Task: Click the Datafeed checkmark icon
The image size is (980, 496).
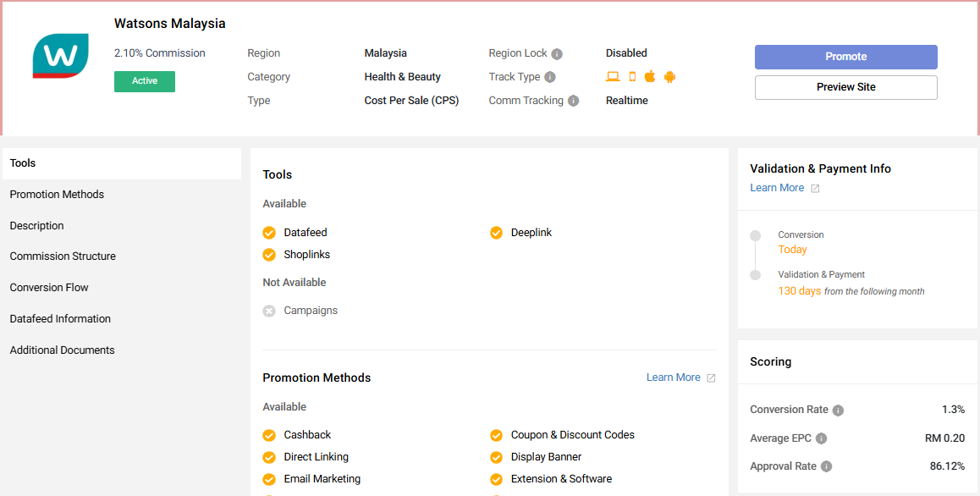Action: [269, 233]
